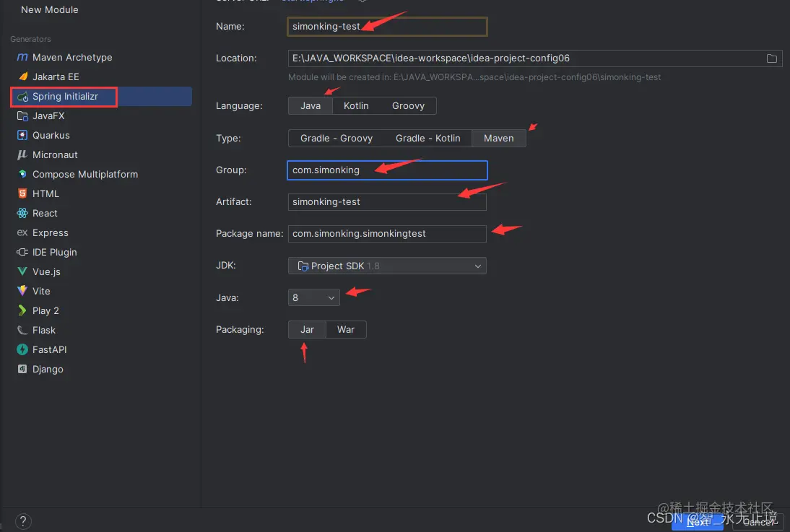Viewport: 790px width, 532px height.
Task: Select Flask generator label
Action: (44, 330)
